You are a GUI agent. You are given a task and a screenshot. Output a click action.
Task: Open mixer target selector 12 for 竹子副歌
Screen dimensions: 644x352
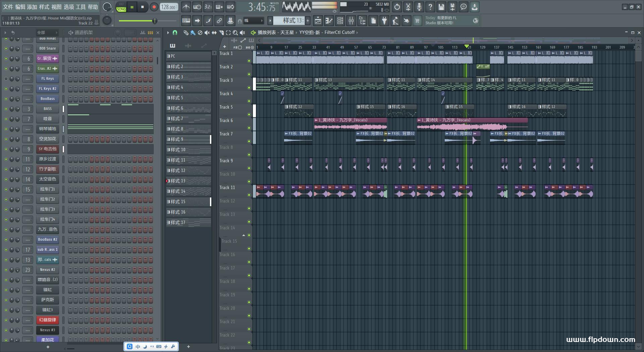(x=28, y=169)
